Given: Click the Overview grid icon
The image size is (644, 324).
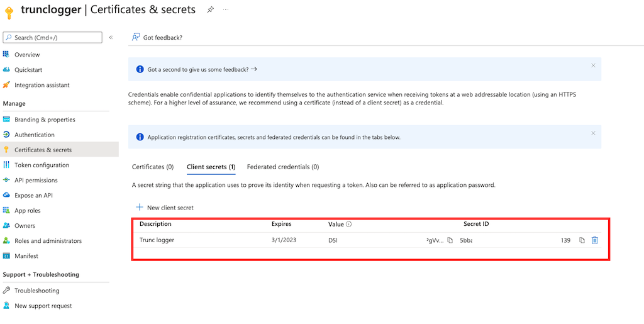Looking at the screenshot, I should [x=6, y=54].
